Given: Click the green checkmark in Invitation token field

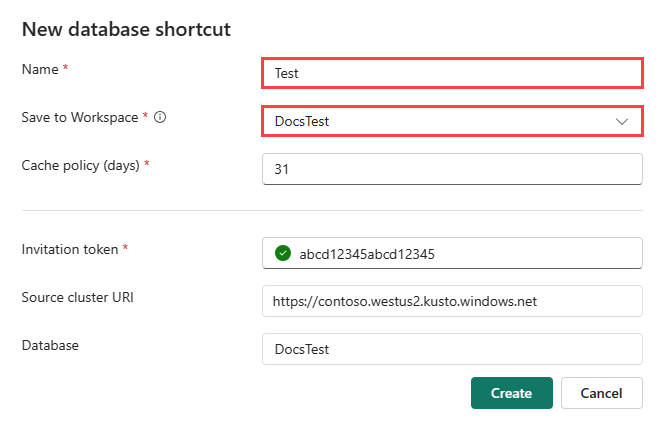Looking at the screenshot, I should (x=280, y=254).
